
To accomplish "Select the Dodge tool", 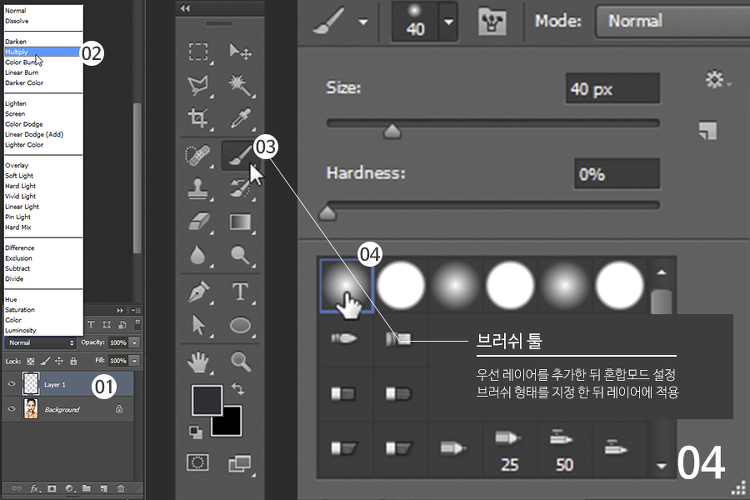I will (240, 255).
